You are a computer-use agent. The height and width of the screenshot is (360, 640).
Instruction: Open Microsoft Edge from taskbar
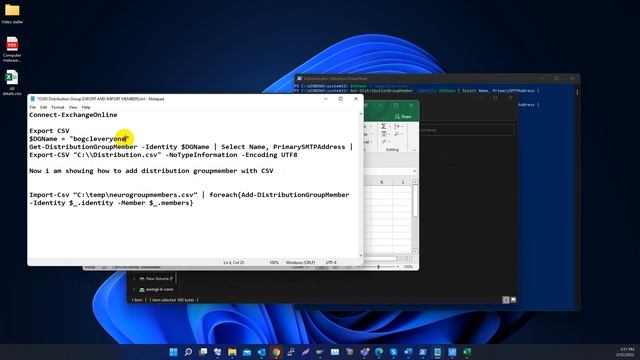tap(379, 352)
